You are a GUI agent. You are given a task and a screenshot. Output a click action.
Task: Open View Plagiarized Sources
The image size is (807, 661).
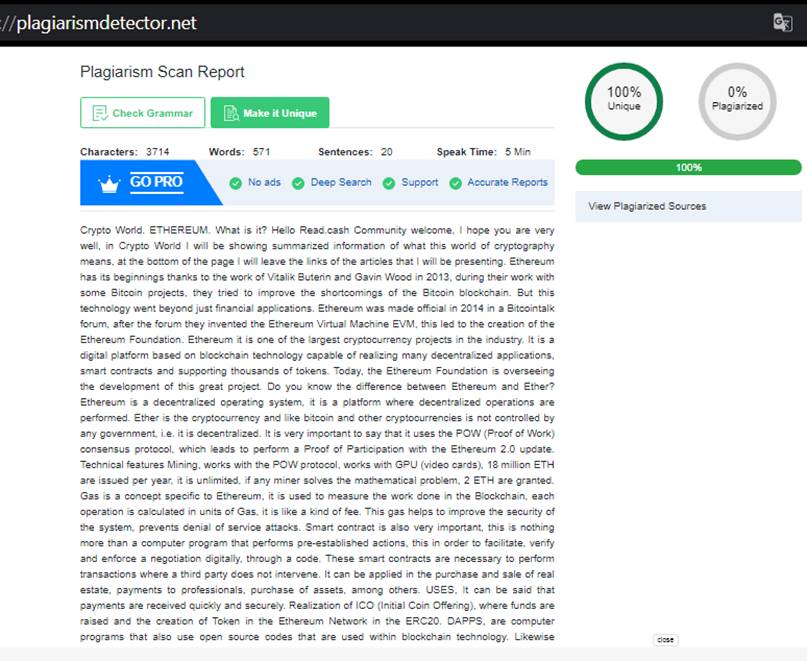coord(688,206)
